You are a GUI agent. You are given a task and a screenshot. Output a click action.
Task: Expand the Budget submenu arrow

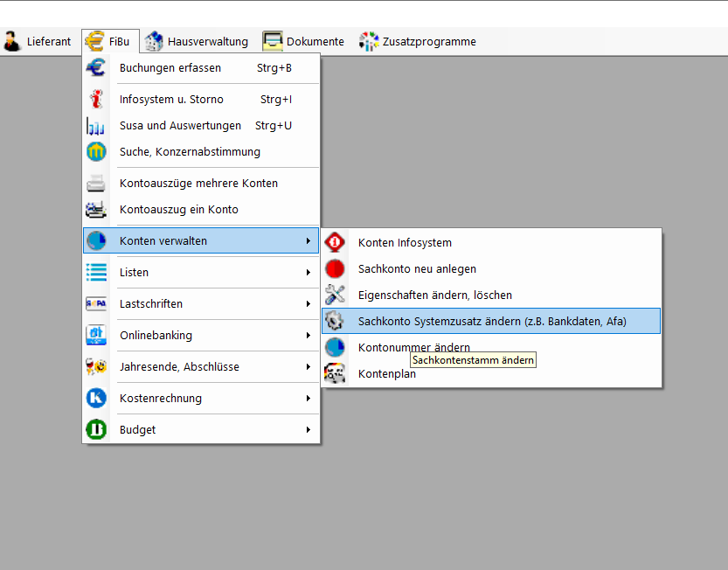pyautogui.click(x=308, y=430)
